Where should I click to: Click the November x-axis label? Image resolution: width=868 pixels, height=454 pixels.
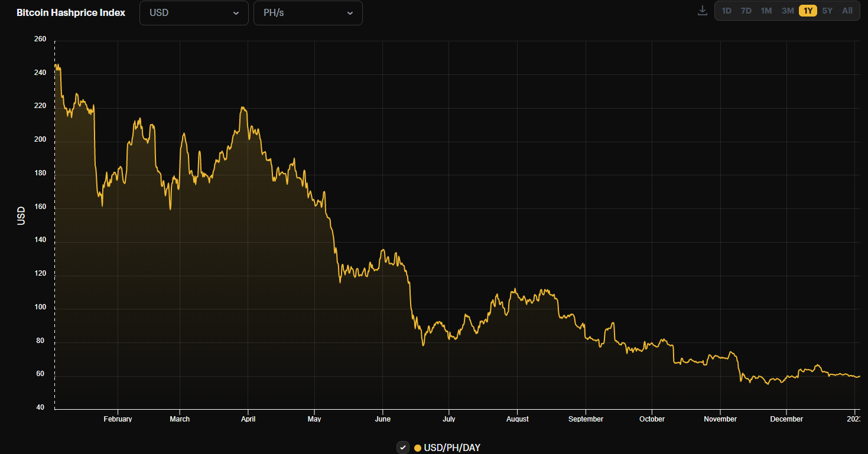pyautogui.click(x=720, y=419)
